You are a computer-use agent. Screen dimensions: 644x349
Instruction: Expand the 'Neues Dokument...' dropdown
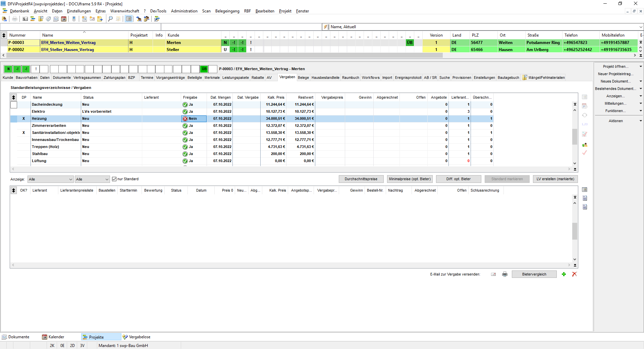641,81
